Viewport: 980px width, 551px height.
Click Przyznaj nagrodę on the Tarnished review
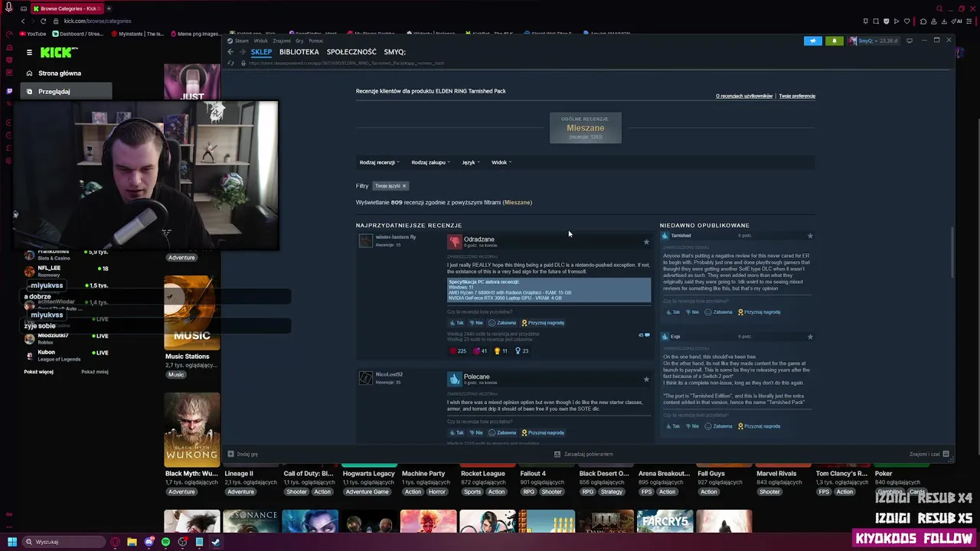point(759,312)
